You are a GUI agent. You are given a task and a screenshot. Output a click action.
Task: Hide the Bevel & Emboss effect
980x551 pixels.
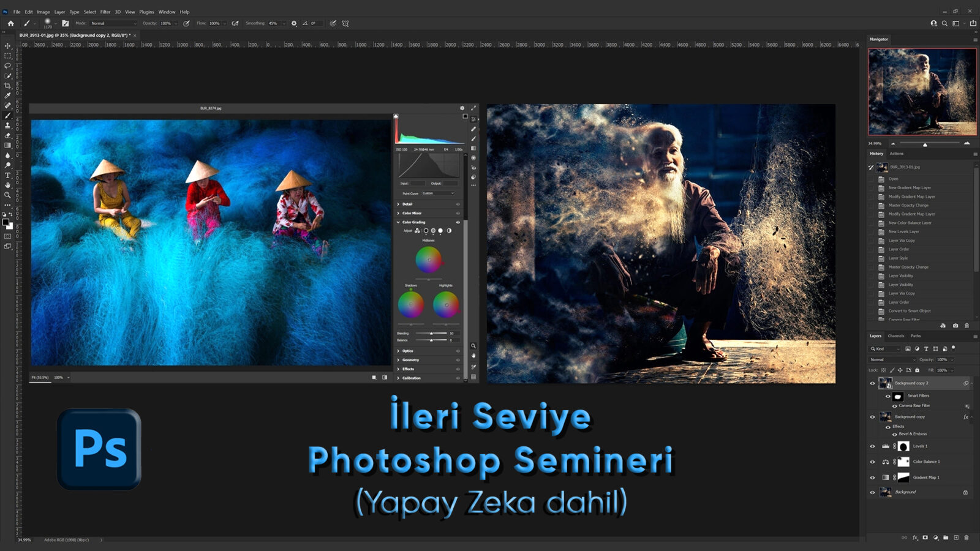tap(894, 434)
